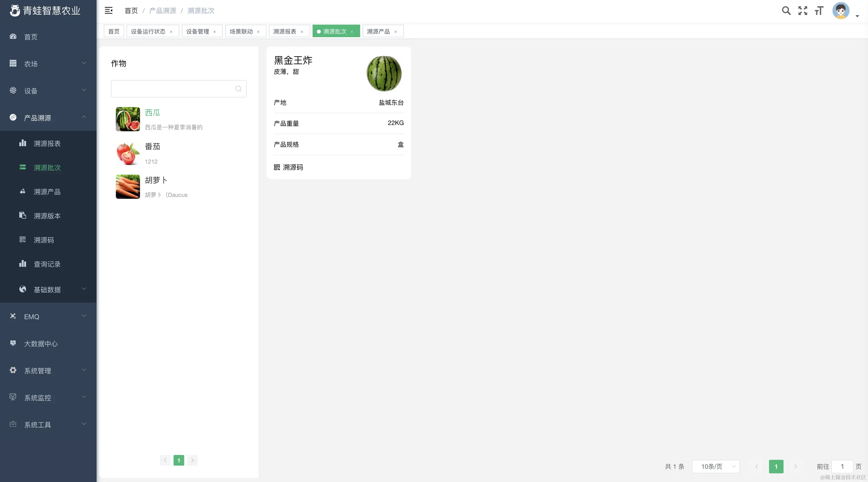Open 产品溯源 in the breadcrumb
Viewport: 868px width, 482px height.
(x=163, y=10)
